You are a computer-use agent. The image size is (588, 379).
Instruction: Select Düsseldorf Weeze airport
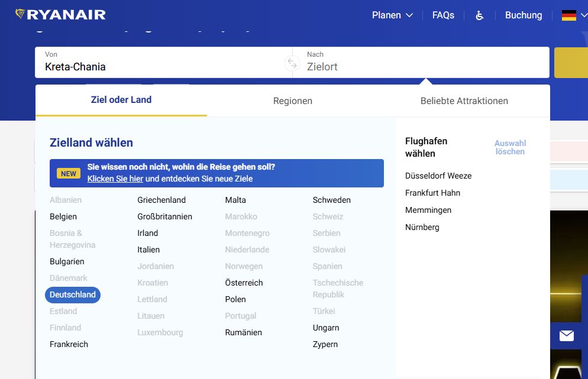click(x=438, y=176)
